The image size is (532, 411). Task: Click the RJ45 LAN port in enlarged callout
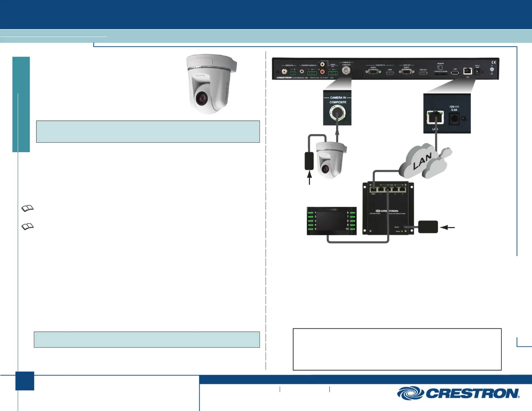[x=435, y=117]
